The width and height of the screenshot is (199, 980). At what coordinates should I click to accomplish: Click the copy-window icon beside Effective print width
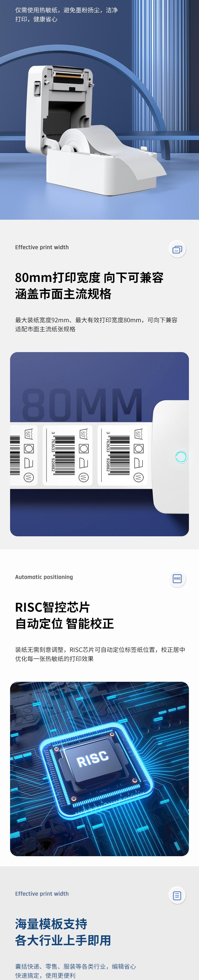click(177, 250)
